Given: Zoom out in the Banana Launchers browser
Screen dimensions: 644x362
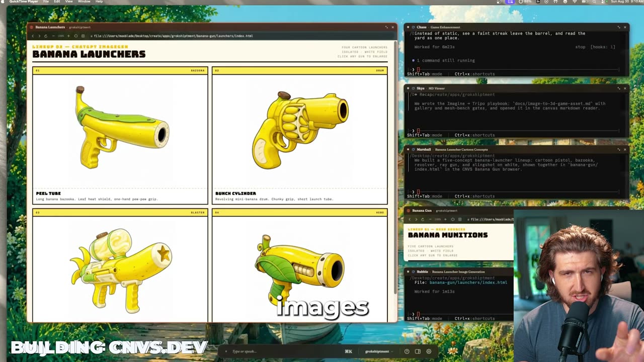Looking at the screenshot, I should (x=53, y=36).
